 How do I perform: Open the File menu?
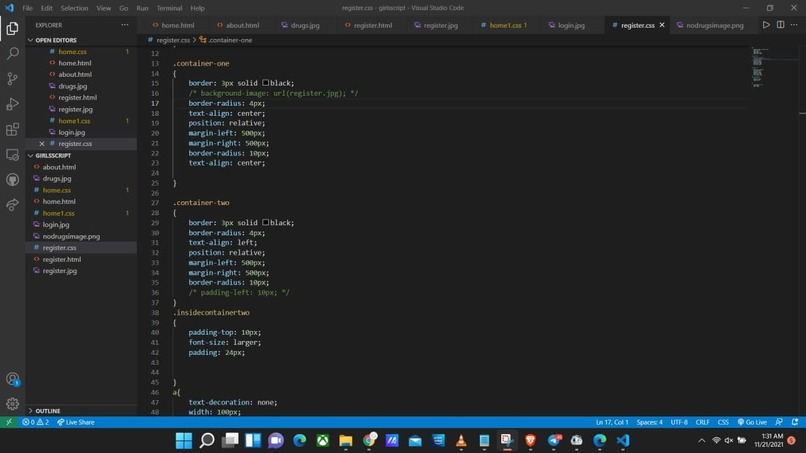27,8
